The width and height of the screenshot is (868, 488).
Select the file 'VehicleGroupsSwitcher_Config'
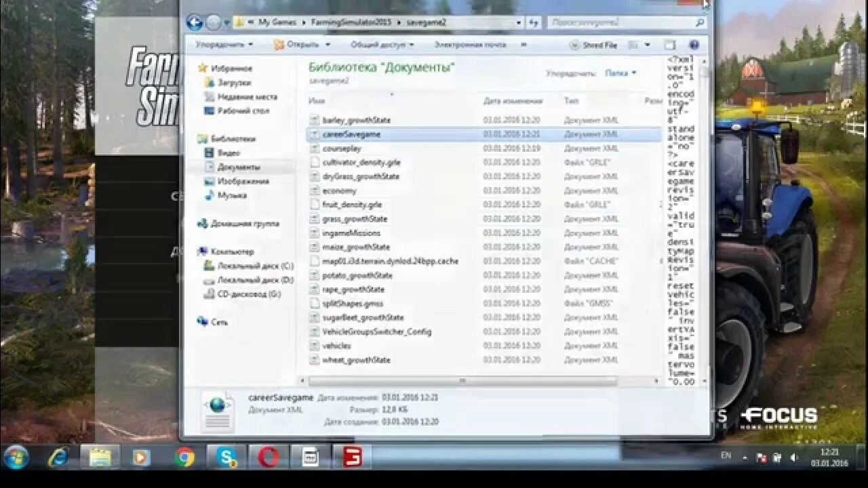(x=376, y=331)
